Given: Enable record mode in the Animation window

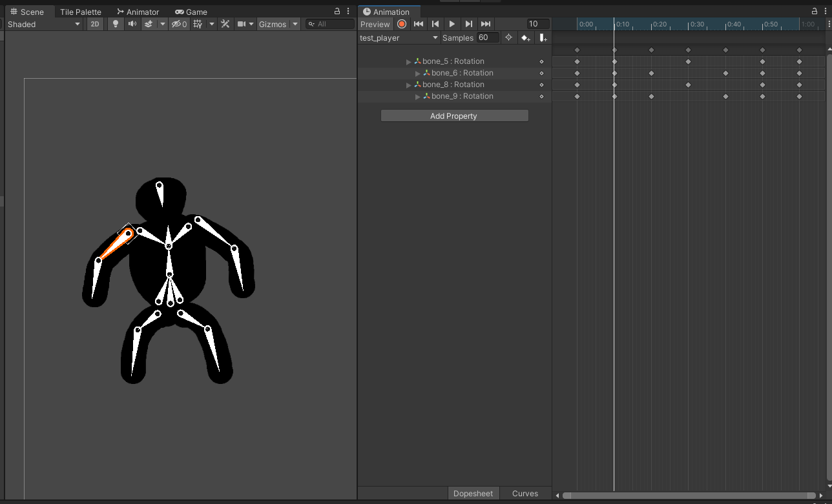Looking at the screenshot, I should click(402, 23).
